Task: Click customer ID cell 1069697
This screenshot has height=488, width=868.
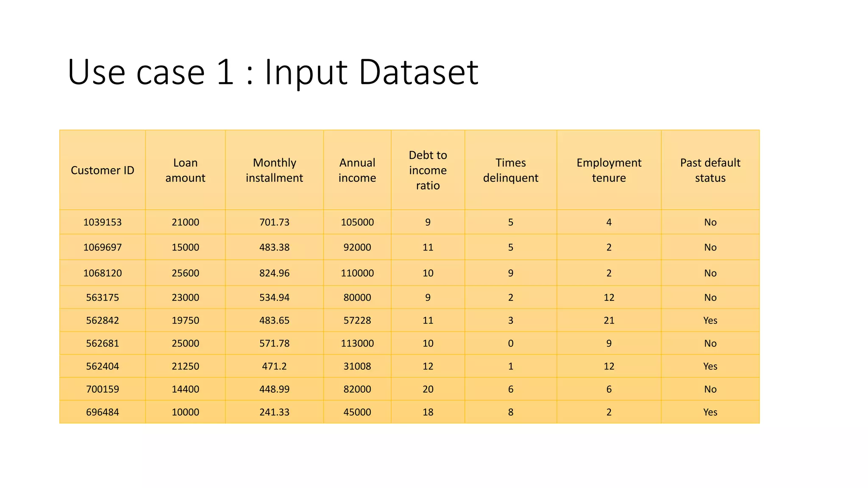Action: [x=103, y=247]
